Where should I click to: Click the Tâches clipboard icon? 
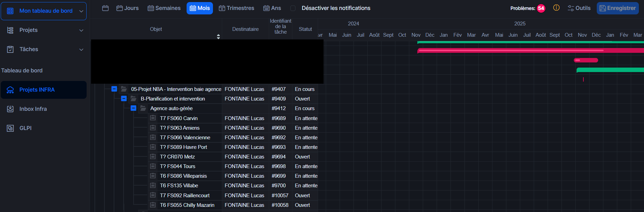coord(10,49)
